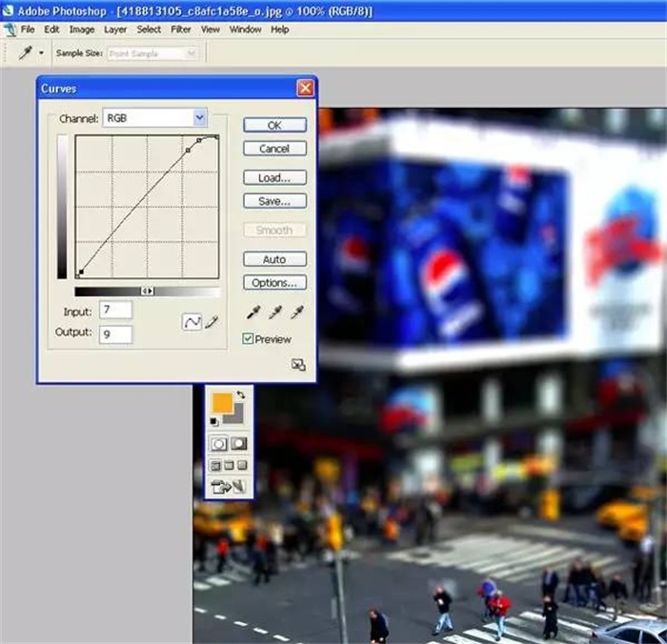Viewport: 667px width, 644px height.
Task: Select the curve point near the top right
Action: [x=198, y=140]
